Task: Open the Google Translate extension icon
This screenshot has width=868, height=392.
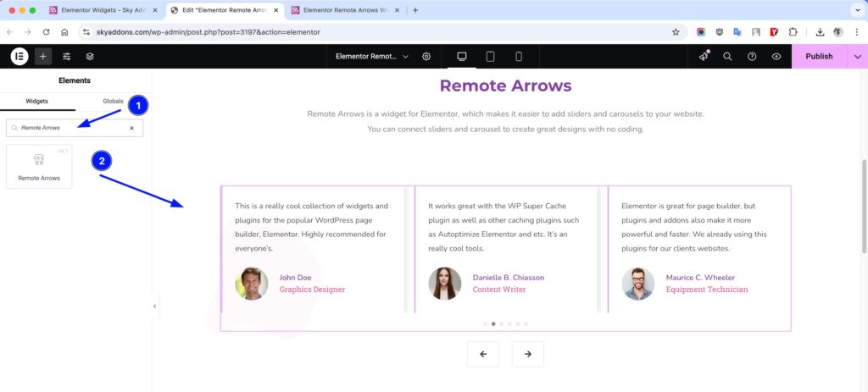Action: (737, 32)
